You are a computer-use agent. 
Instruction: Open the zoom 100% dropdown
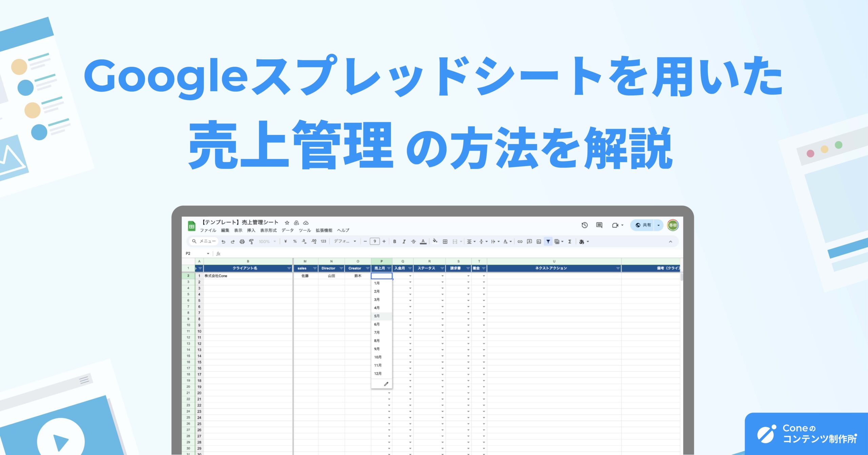point(267,242)
